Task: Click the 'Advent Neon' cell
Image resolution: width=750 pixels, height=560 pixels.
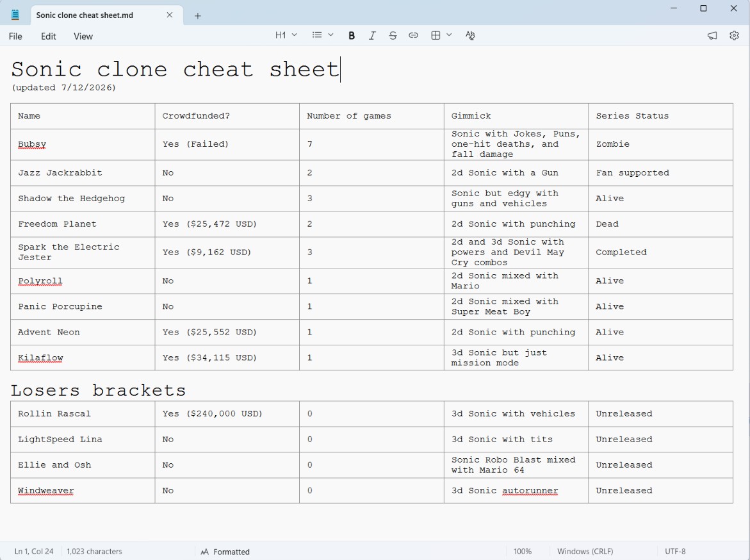Action: [x=83, y=332]
